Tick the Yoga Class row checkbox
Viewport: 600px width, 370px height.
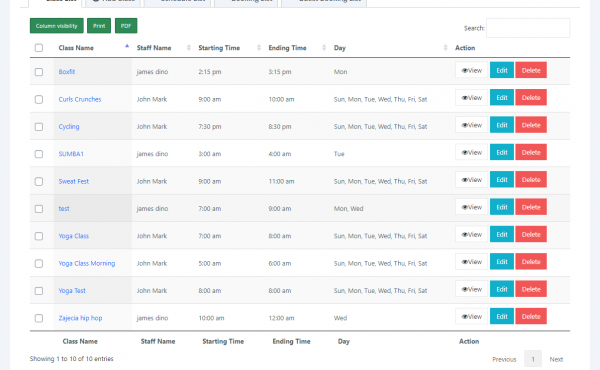point(39,236)
